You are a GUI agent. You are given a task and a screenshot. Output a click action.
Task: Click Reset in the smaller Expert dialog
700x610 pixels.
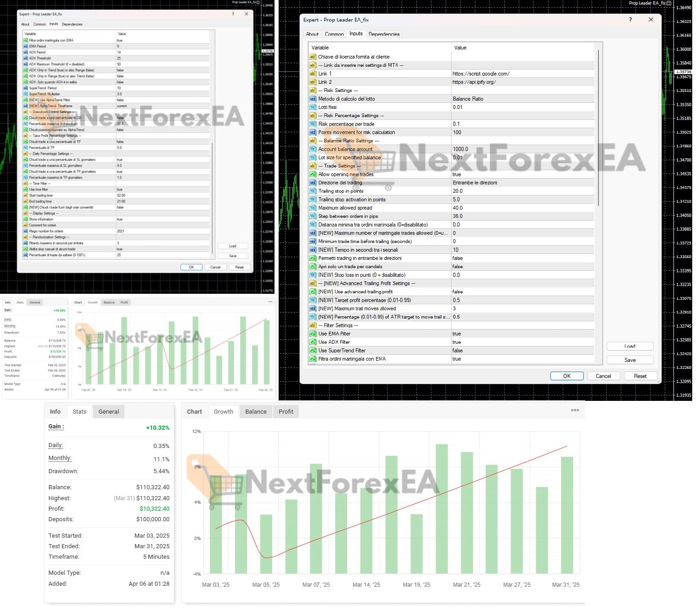[x=239, y=267]
